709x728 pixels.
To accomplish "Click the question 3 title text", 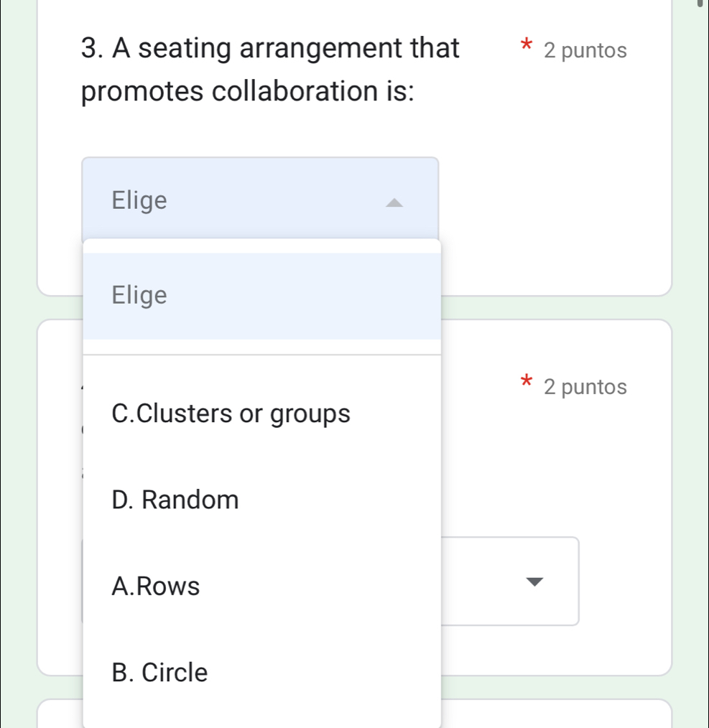I will [269, 70].
